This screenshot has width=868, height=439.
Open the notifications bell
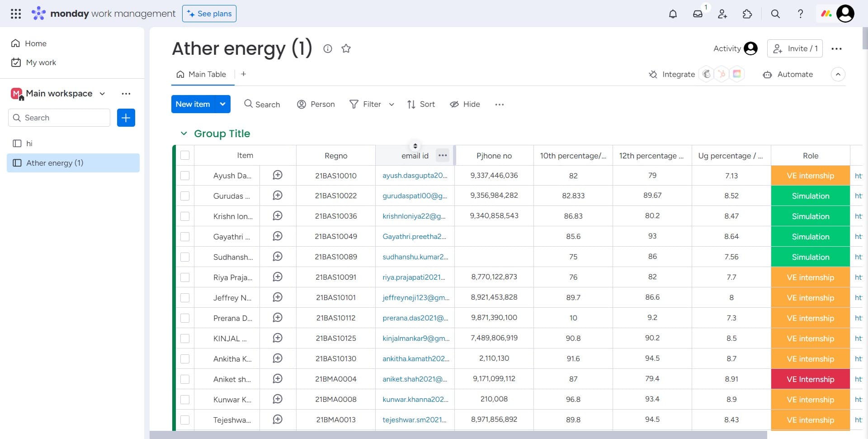pyautogui.click(x=673, y=14)
